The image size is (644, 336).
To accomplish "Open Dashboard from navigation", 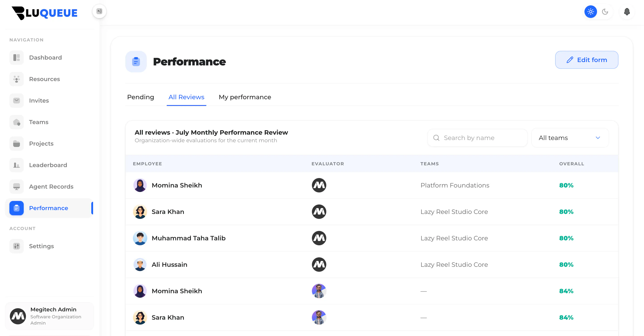I will 49,58.
